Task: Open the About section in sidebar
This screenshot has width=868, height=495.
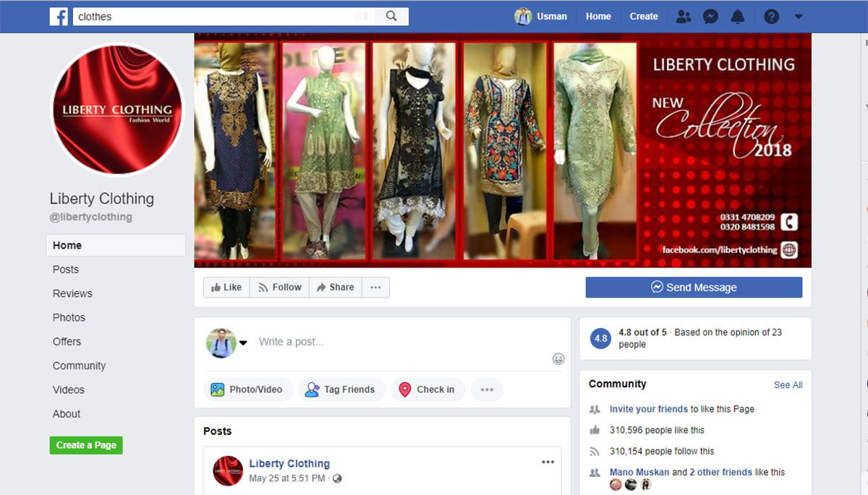Action: (x=67, y=413)
